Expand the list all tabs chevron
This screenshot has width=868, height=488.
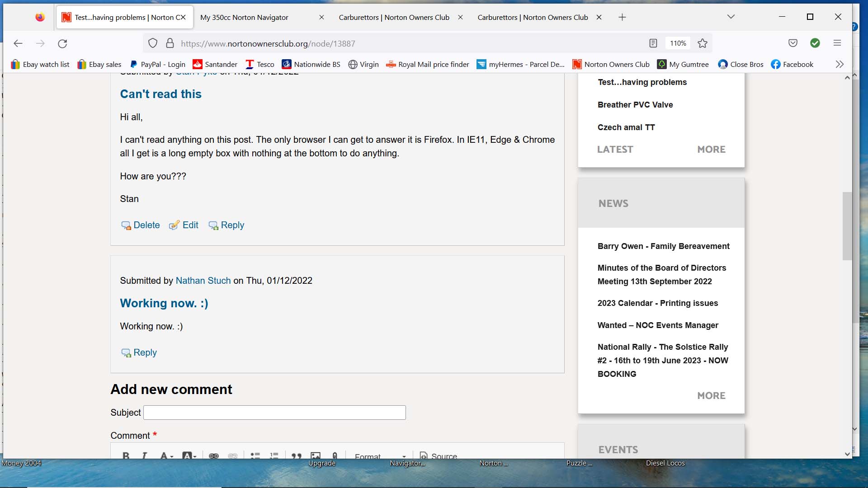[731, 17]
